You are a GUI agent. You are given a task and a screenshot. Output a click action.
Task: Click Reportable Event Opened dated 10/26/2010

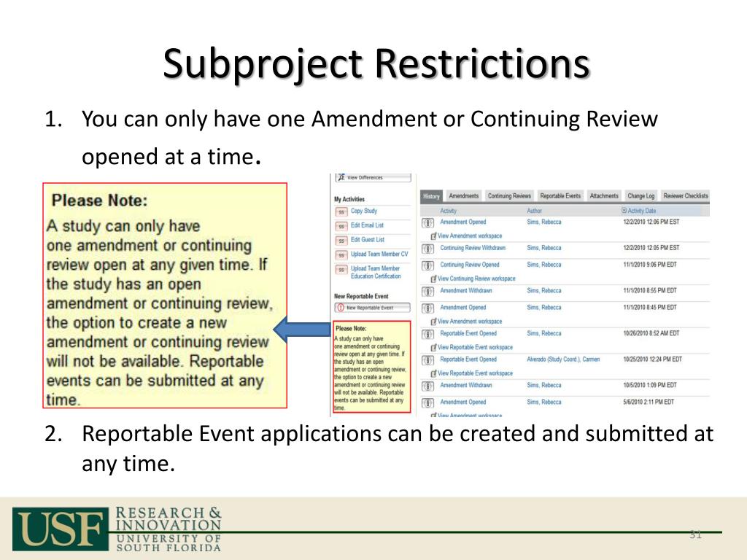coord(468,333)
